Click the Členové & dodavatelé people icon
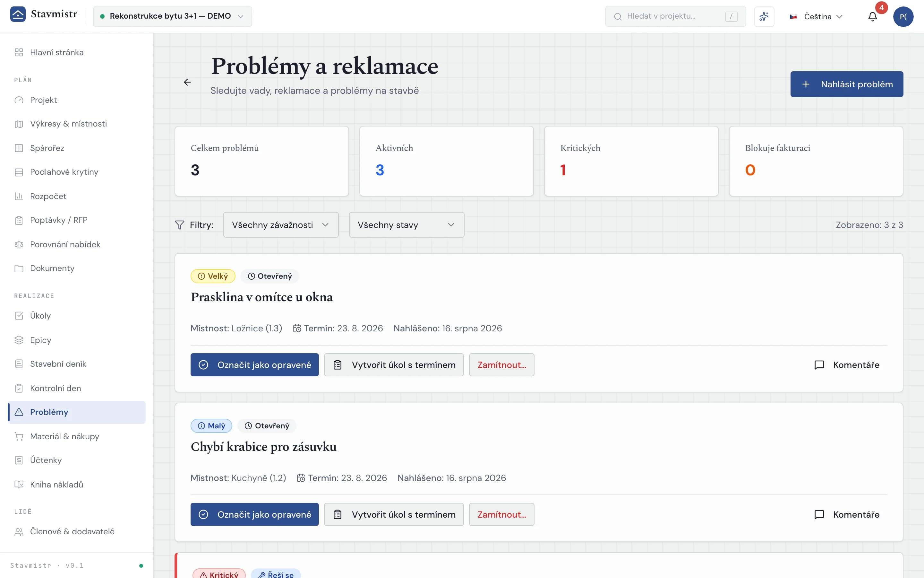Viewport: 924px width, 578px height. tap(19, 532)
